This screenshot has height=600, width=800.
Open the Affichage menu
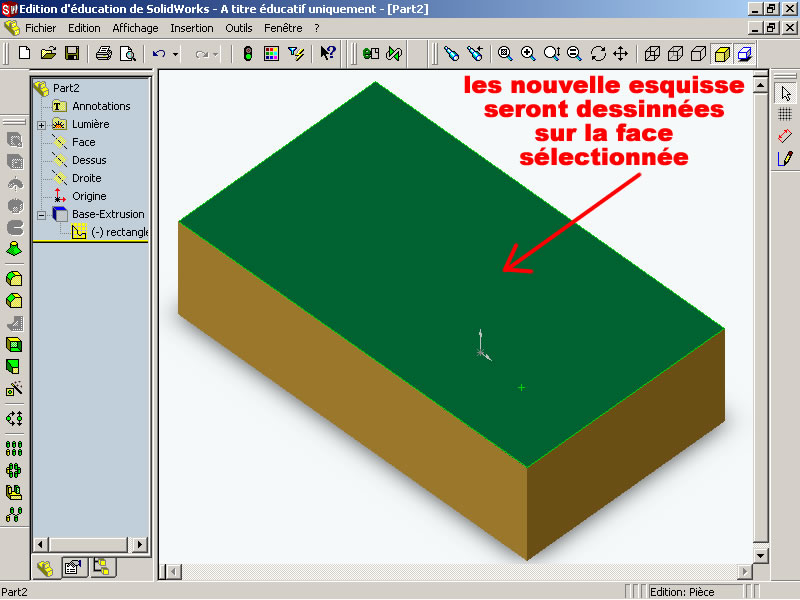(x=135, y=28)
